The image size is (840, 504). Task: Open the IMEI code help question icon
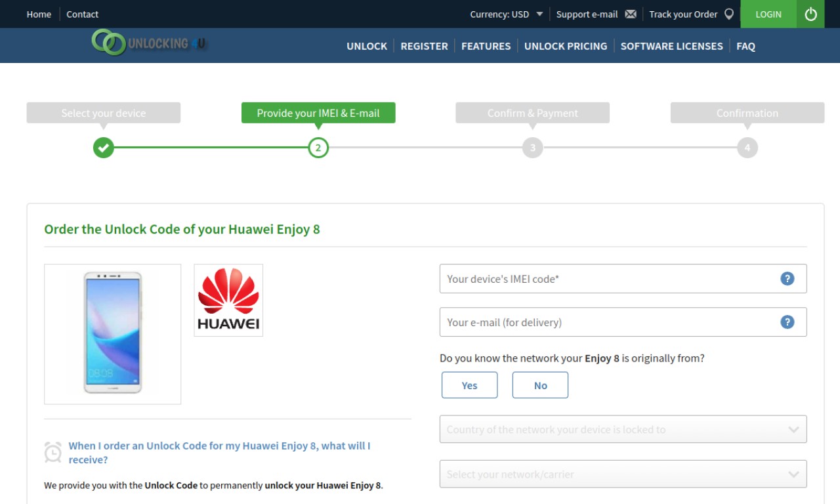(x=787, y=279)
